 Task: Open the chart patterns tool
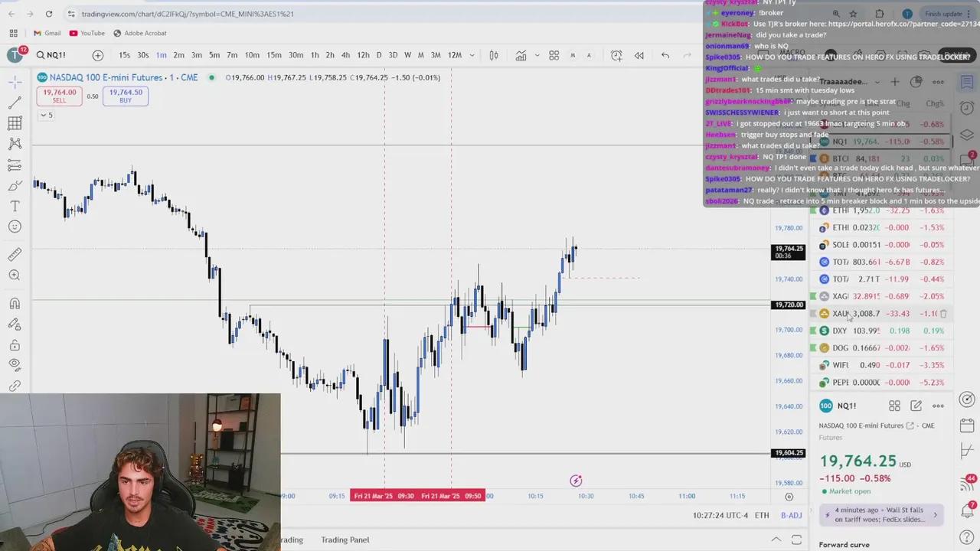(x=15, y=144)
